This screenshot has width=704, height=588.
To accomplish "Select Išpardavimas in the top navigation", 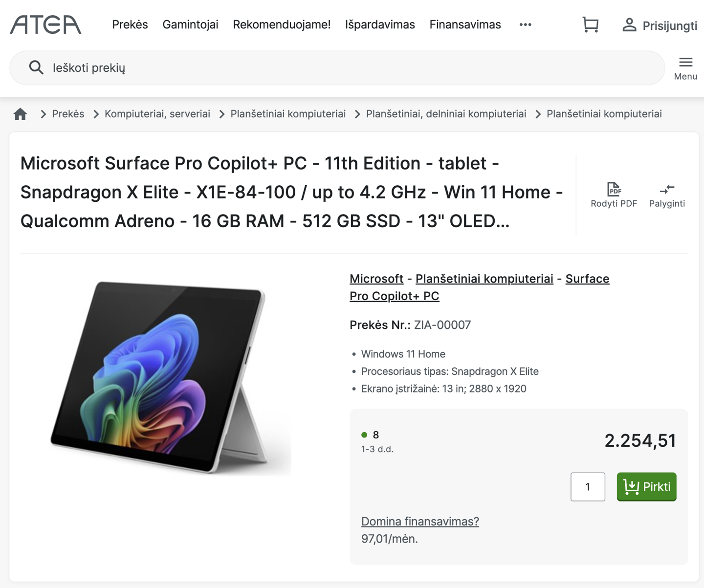I will click(x=380, y=24).
